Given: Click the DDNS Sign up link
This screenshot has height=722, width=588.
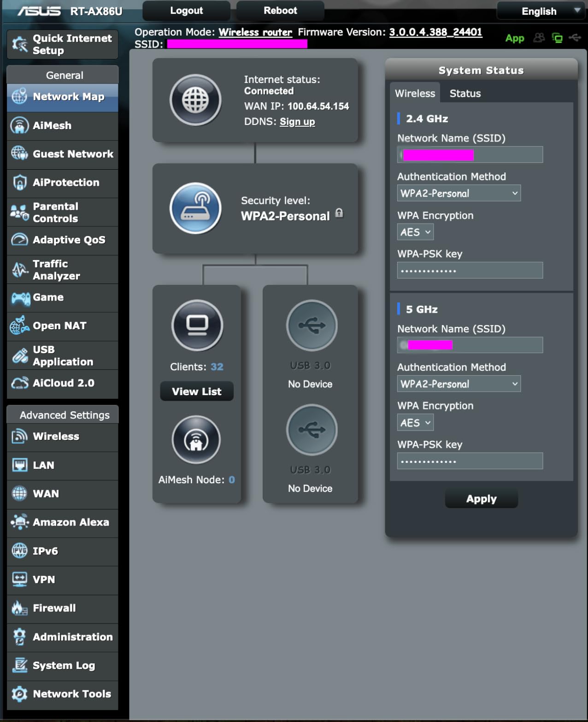Looking at the screenshot, I should 297,122.
